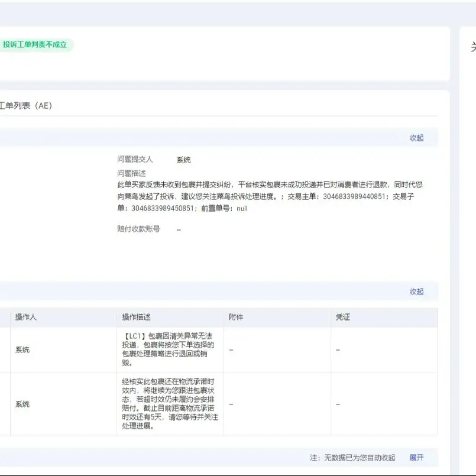Viewport: 476px width, 476px height.
Task: Click operator 系统 in the LC1 row
Action: pos(22,349)
